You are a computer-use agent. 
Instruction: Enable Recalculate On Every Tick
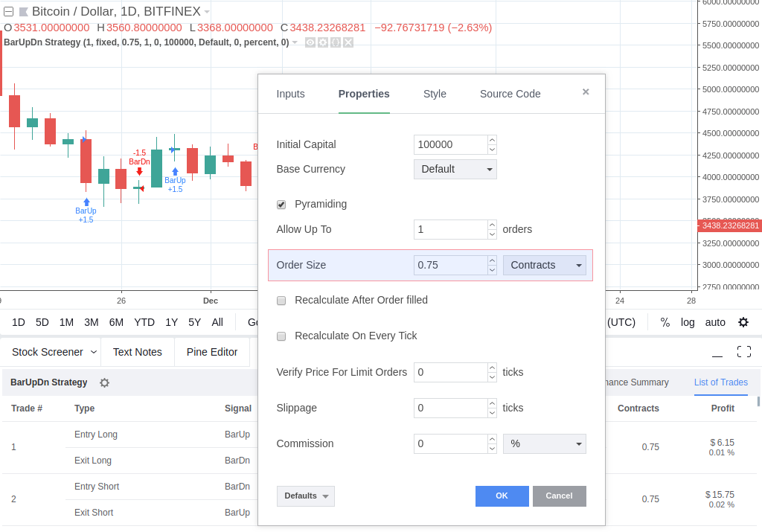pos(281,336)
